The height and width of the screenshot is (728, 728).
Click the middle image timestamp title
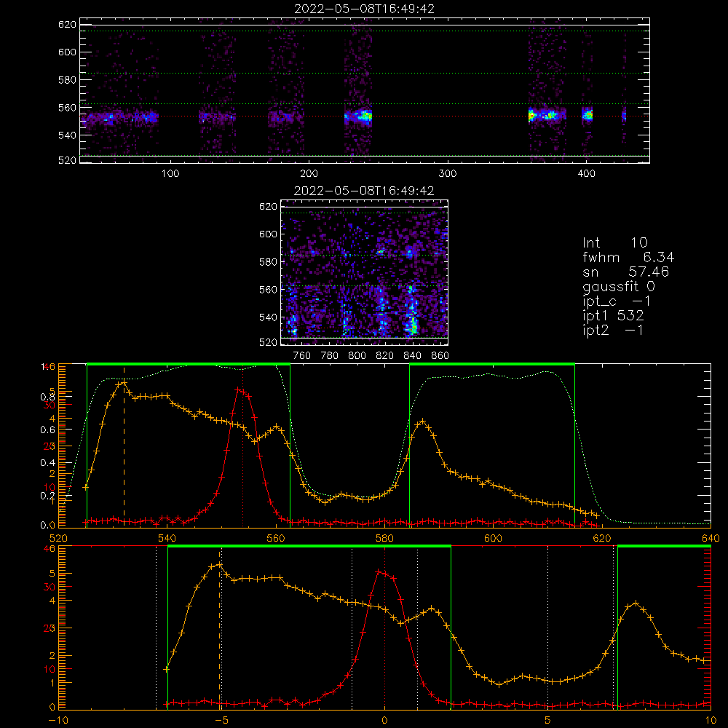[x=364, y=191]
